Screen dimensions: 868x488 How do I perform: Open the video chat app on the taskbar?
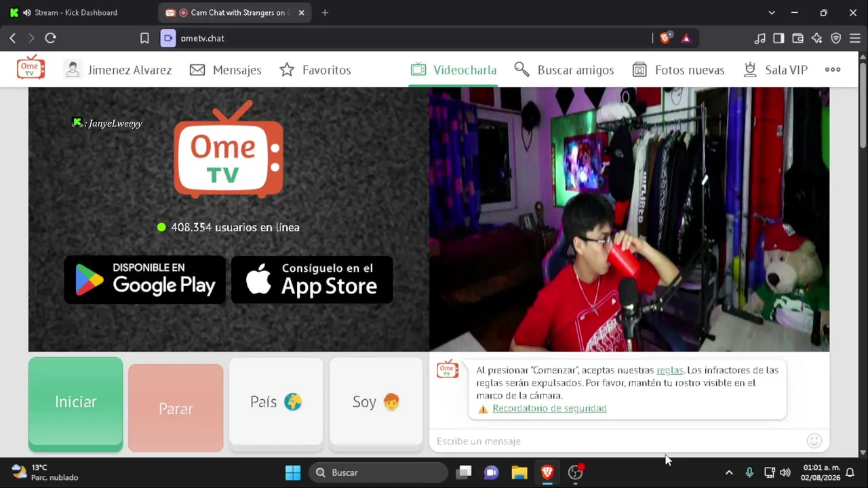(x=492, y=472)
